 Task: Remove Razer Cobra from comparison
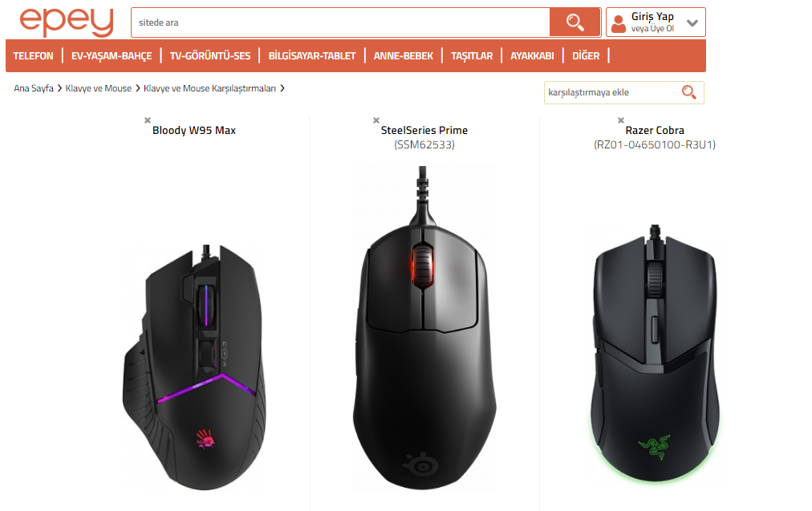point(621,120)
